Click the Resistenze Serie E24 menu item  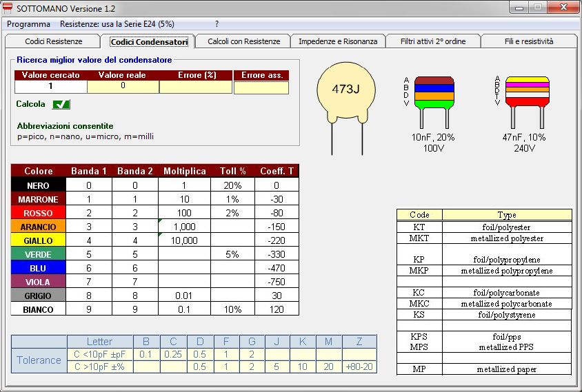pos(117,23)
